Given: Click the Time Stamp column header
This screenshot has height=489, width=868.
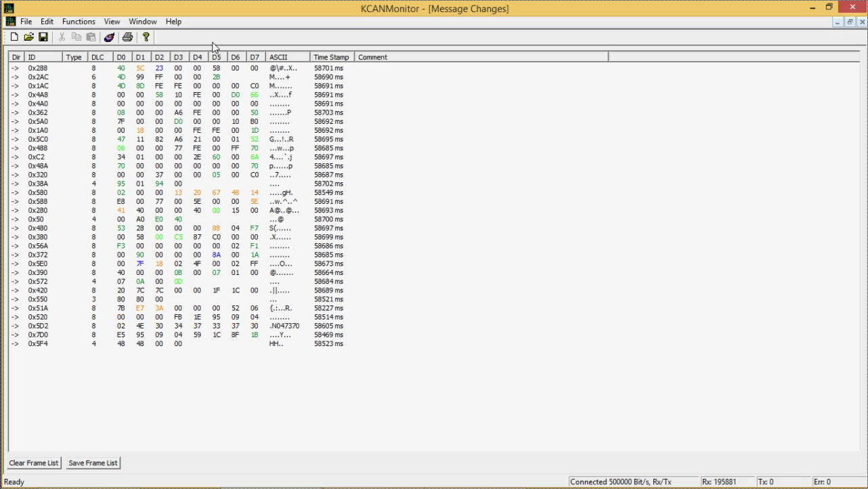Looking at the screenshot, I should (331, 58).
